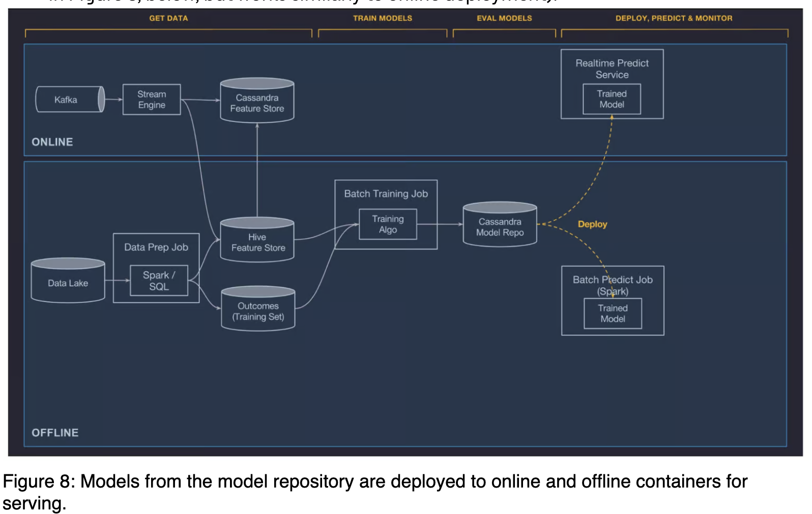Click the Hive Feature Store cylinder
This screenshot has height=514, width=812.
click(x=257, y=240)
